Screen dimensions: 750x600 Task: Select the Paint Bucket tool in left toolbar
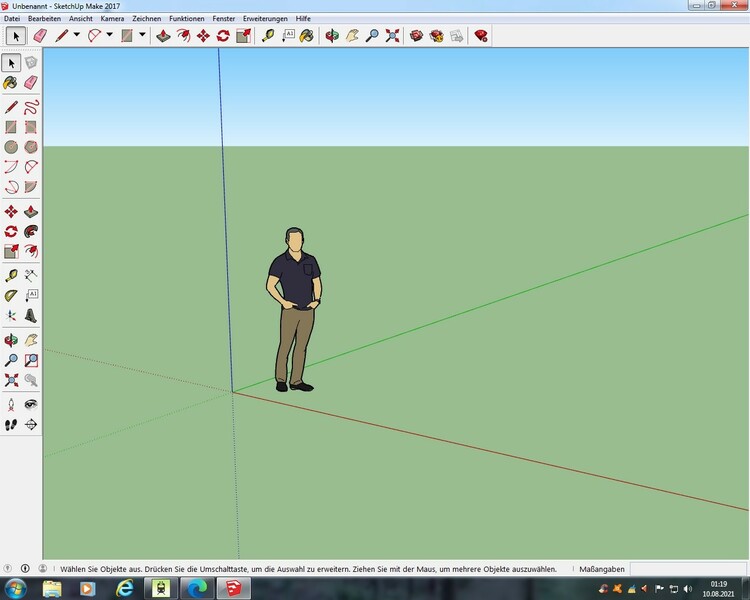point(10,83)
